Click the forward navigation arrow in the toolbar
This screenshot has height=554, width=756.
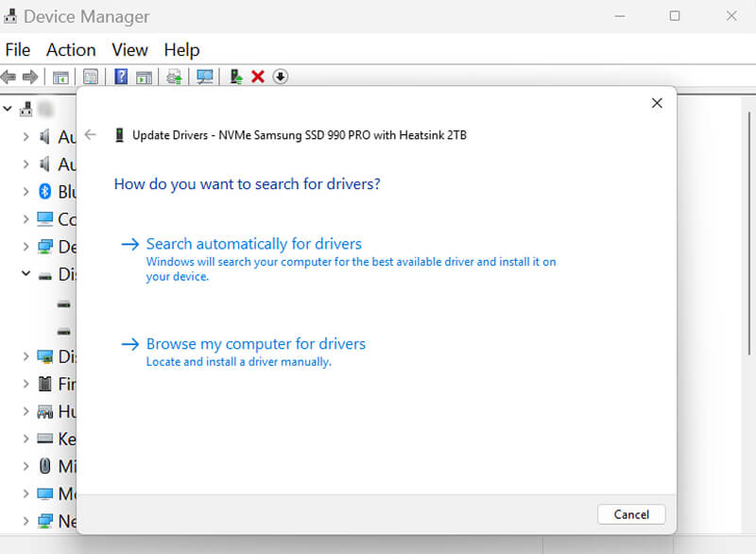point(32,77)
